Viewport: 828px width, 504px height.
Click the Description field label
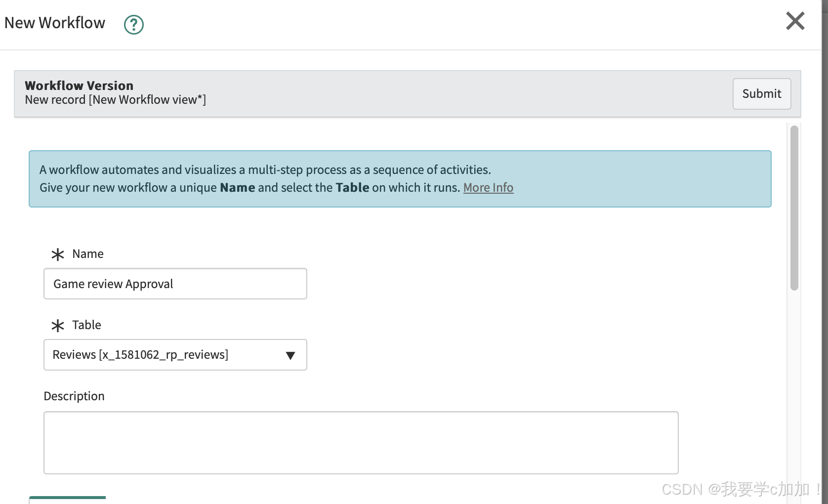tap(74, 396)
